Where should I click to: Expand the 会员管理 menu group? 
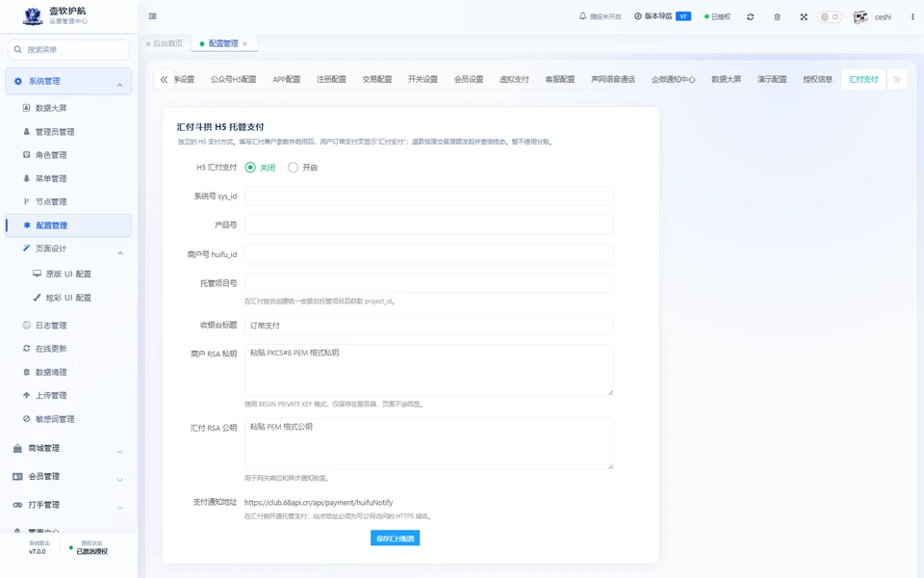[68, 477]
